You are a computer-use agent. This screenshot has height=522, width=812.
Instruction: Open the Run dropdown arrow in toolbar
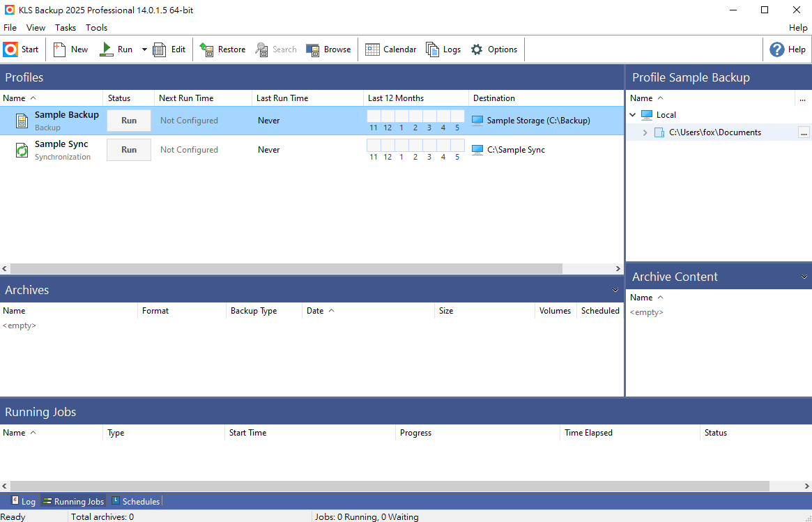[x=144, y=49]
